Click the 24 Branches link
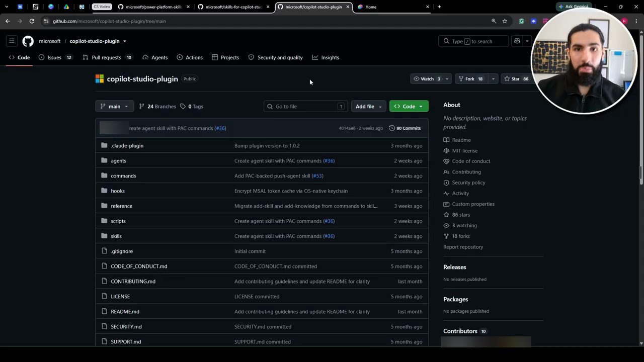Screen dimensions: 644x362 (x=157, y=107)
